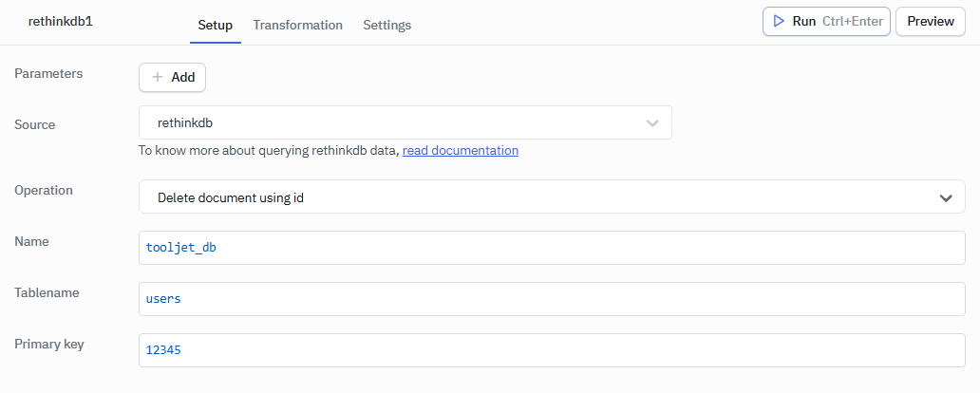
Task: Click the Tablename label
Action: [x=47, y=292]
